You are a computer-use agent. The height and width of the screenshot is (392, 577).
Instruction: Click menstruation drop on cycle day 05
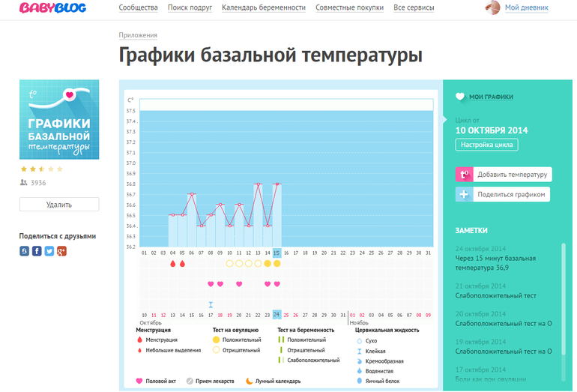click(182, 264)
